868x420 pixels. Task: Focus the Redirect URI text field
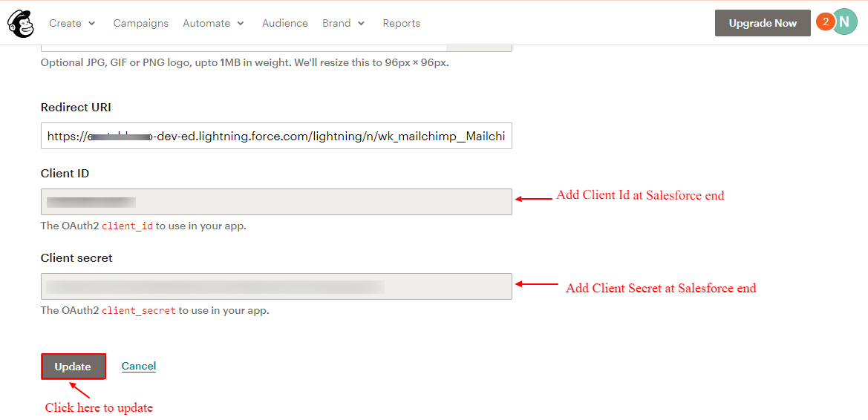[x=276, y=137]
